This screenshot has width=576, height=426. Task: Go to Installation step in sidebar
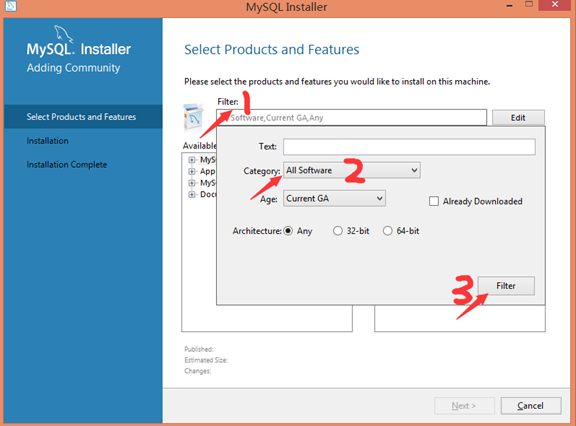[x=47, y=141]
